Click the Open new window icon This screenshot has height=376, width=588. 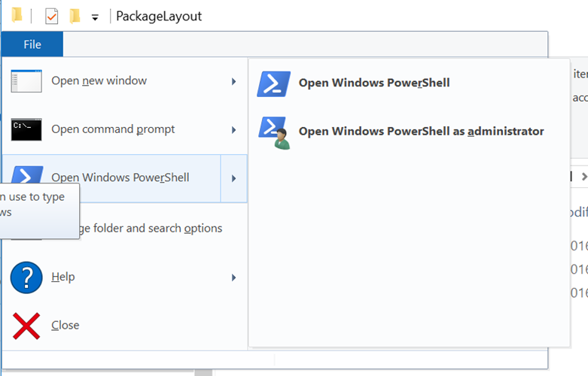26,80
